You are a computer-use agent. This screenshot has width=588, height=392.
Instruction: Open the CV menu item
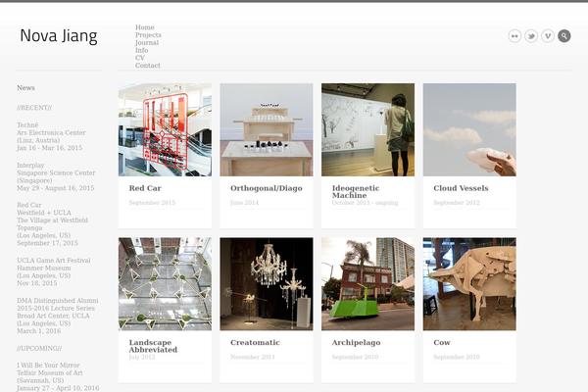(140, 58)
